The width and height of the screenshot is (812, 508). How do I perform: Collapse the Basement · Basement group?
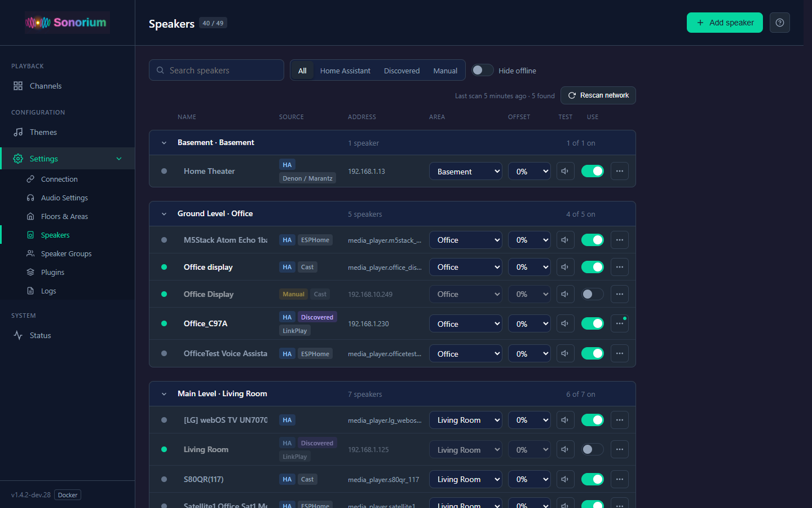click(164, 143)
